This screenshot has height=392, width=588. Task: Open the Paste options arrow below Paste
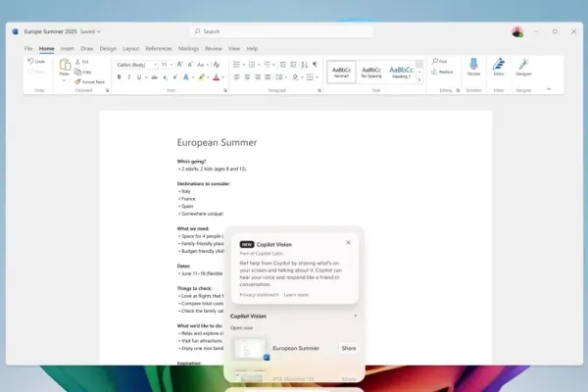pos(64,80)
